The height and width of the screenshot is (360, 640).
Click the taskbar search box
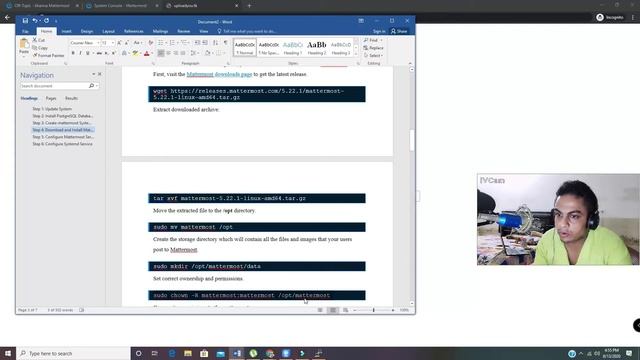(73, 353)
